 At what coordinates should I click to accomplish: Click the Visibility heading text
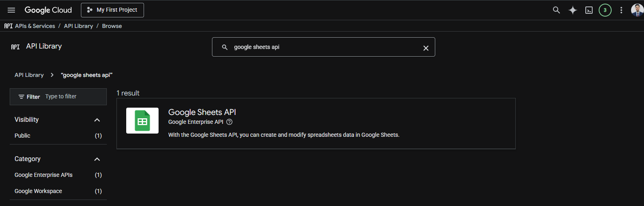tap(27, 119)
